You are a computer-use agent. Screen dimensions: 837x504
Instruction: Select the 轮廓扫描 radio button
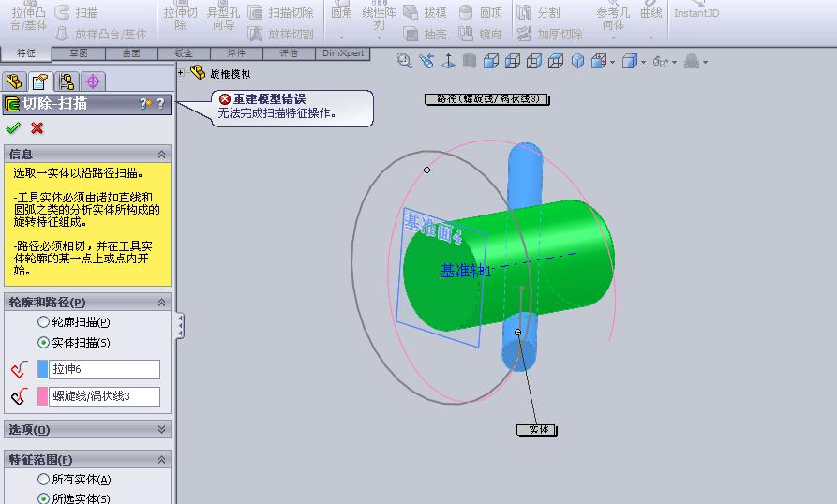point(43,321)
